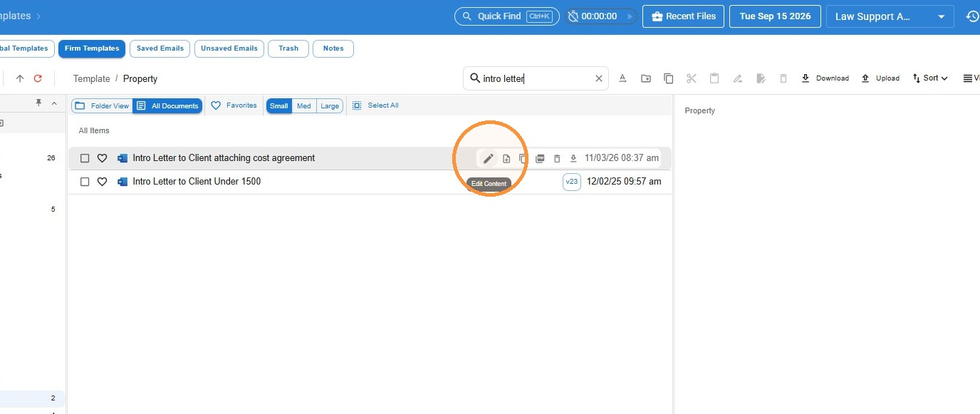Toggle the Favorites filter

[234, 105]
